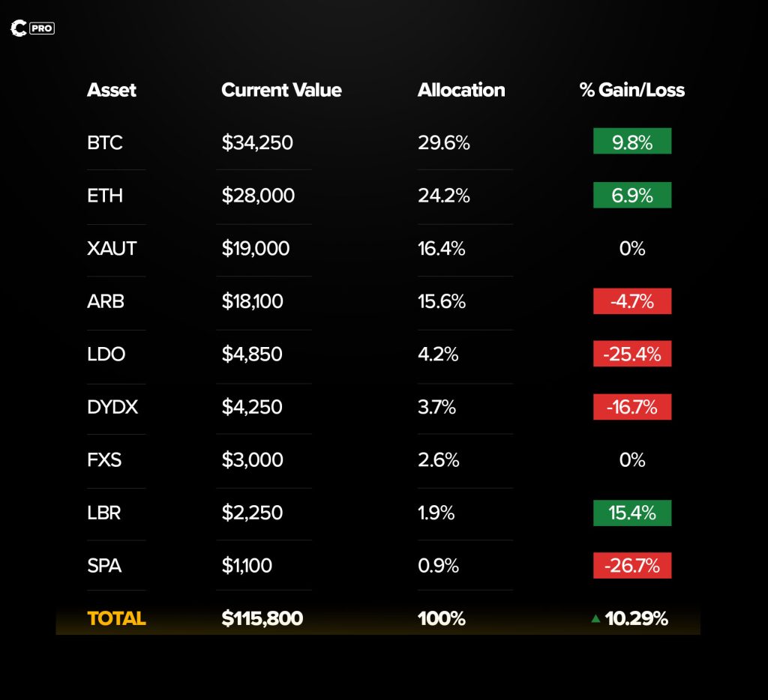
Task: Click the XAUT asset name
Action: click(112, 249)
